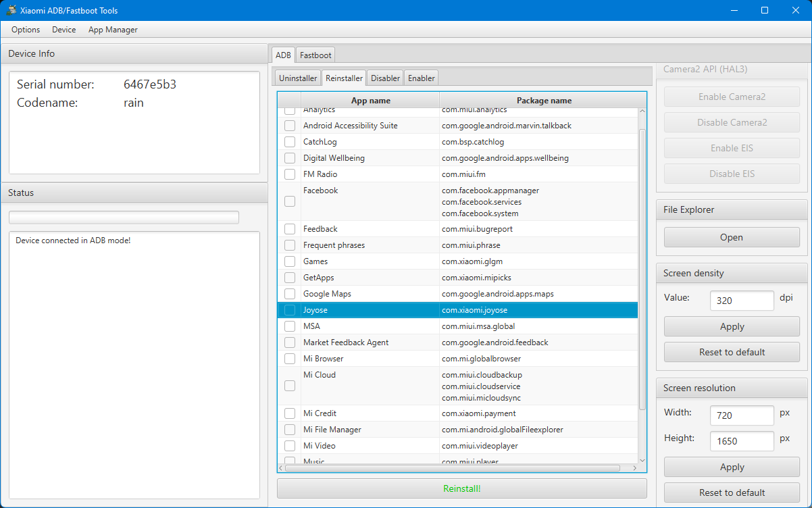Screen dimensions: 812x508
Task: Click the scroll up arrow in app list
Action: (642, 111)
